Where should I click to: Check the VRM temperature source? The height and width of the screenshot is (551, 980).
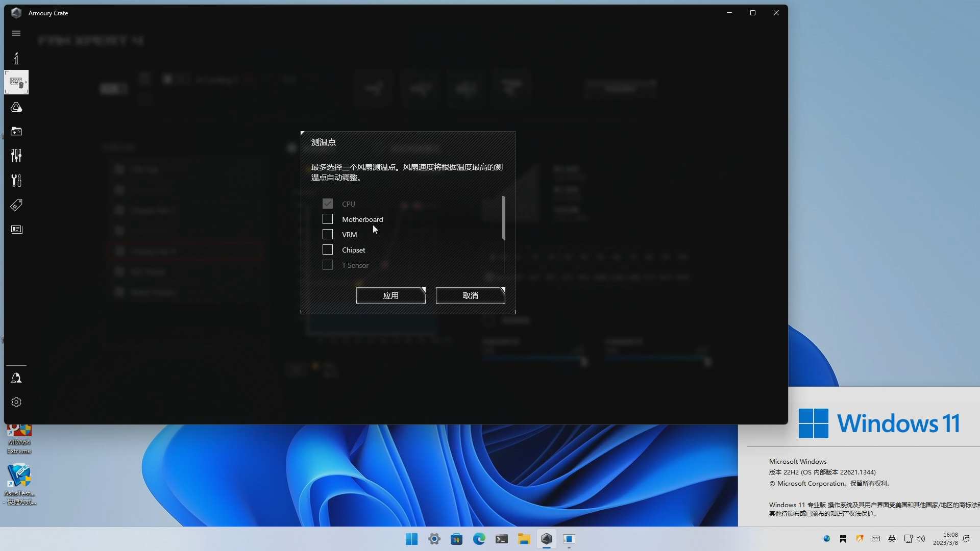(328, 235)
